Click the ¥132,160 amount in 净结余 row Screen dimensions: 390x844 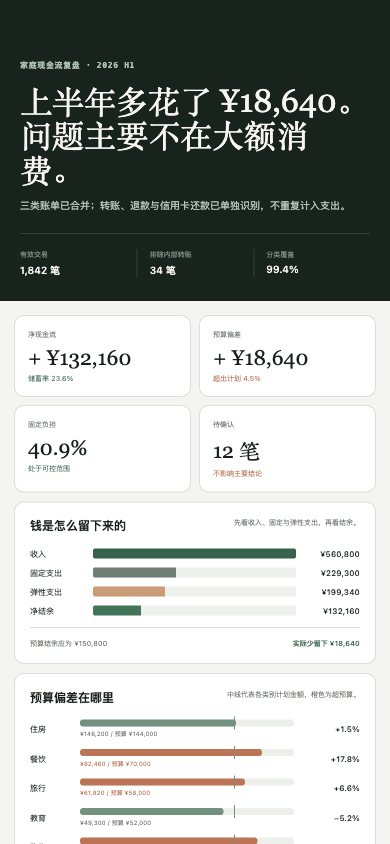click(x=341, y=611)
